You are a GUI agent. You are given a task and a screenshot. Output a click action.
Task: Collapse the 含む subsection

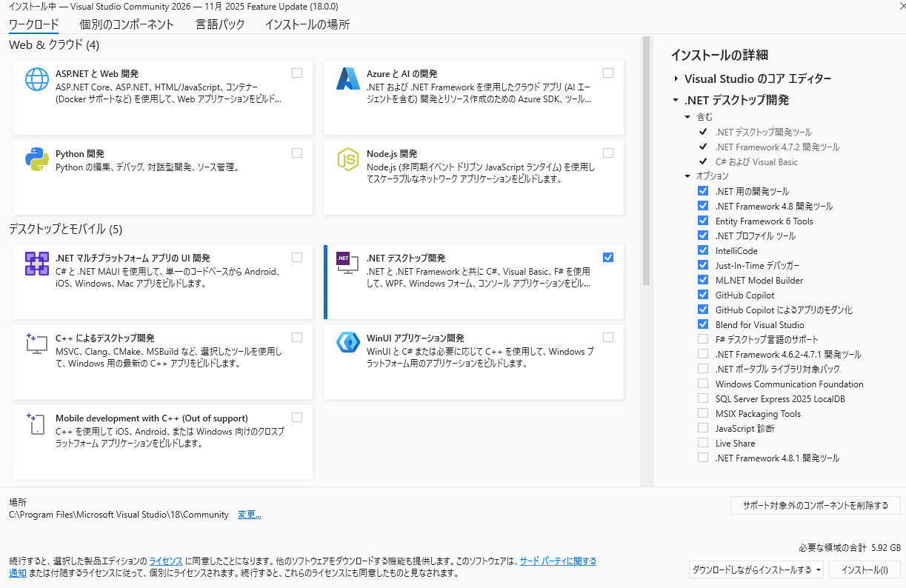688,117
